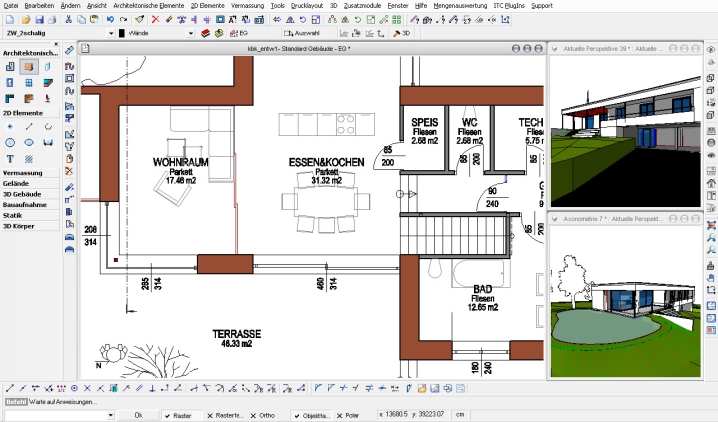Select the Text tool in 2D Elemente
This screenshot has height=422, width=718.
tap(10, 158)
